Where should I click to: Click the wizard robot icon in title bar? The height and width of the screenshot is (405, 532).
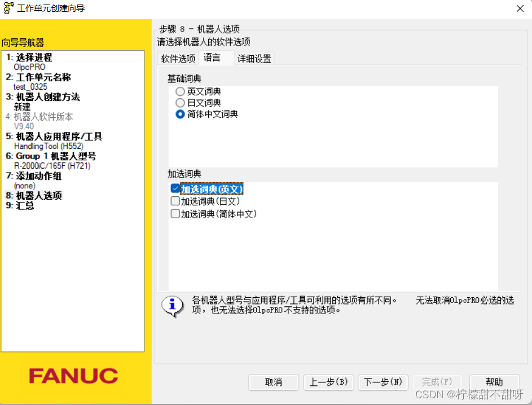point(8,8)
